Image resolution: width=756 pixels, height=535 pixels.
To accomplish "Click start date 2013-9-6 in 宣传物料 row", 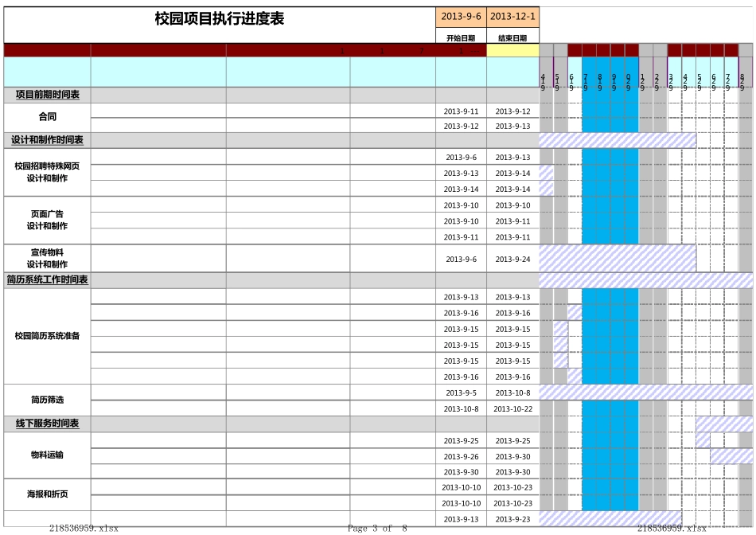I will tap(461, 259).
